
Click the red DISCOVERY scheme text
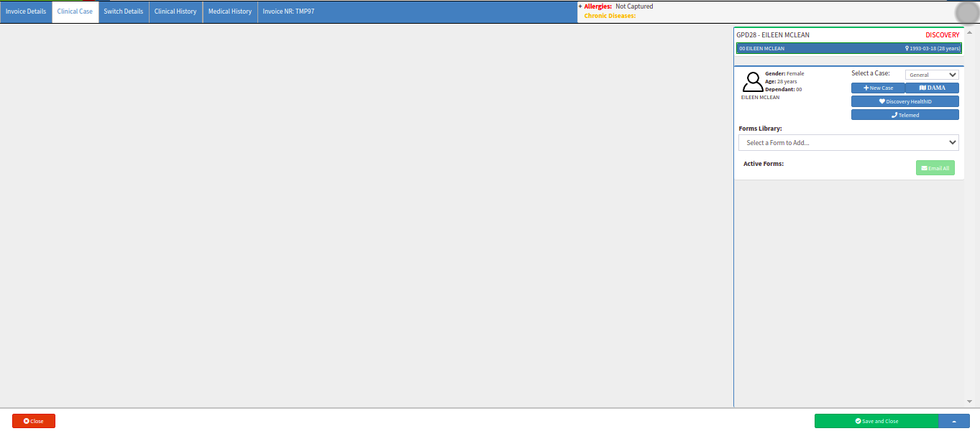[942, 35]
